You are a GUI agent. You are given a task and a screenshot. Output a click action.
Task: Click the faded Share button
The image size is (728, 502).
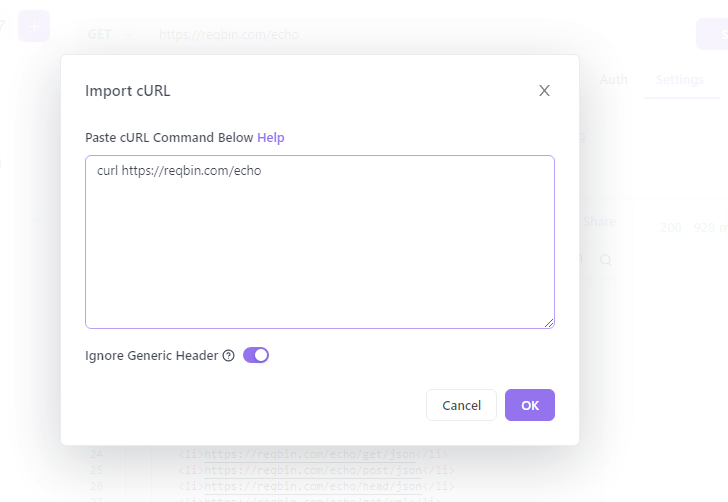(599, 222)
